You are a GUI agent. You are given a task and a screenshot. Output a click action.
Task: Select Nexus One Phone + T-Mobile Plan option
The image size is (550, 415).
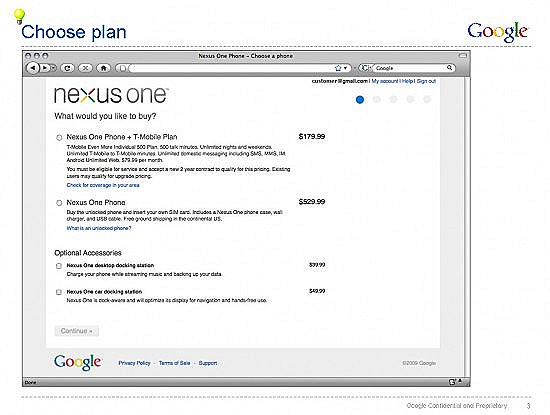(59, 138)
